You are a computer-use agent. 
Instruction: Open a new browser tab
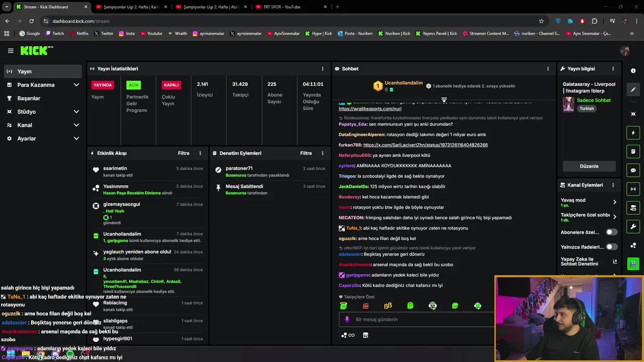click(x=337, y=7)
